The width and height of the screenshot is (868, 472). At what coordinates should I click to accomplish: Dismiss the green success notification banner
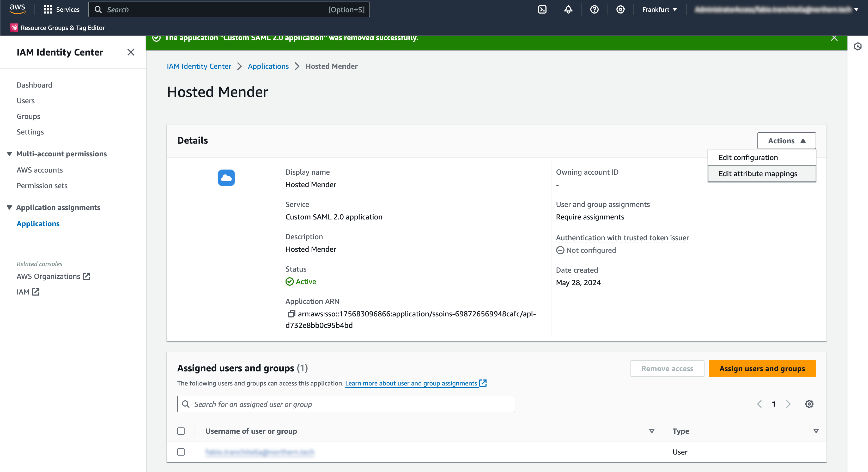(834, 38)
